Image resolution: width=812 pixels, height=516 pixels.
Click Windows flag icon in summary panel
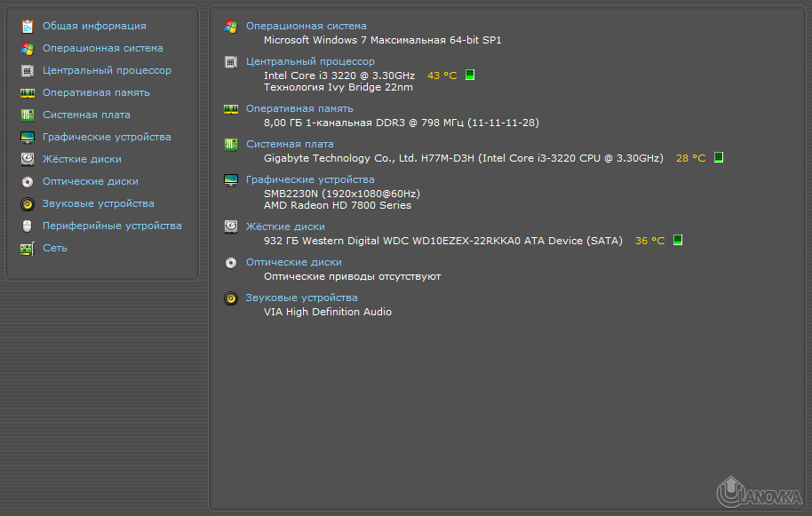coord(231,26)
